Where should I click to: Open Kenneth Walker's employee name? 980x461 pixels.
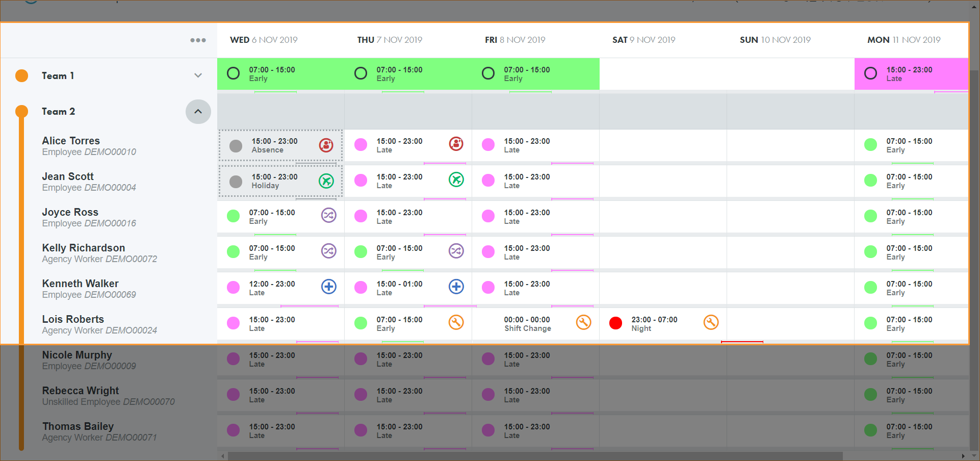tap(80, 284)
